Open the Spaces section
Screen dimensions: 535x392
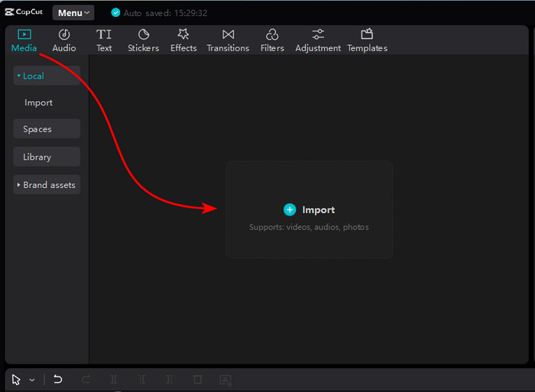[x=47, y=128]
